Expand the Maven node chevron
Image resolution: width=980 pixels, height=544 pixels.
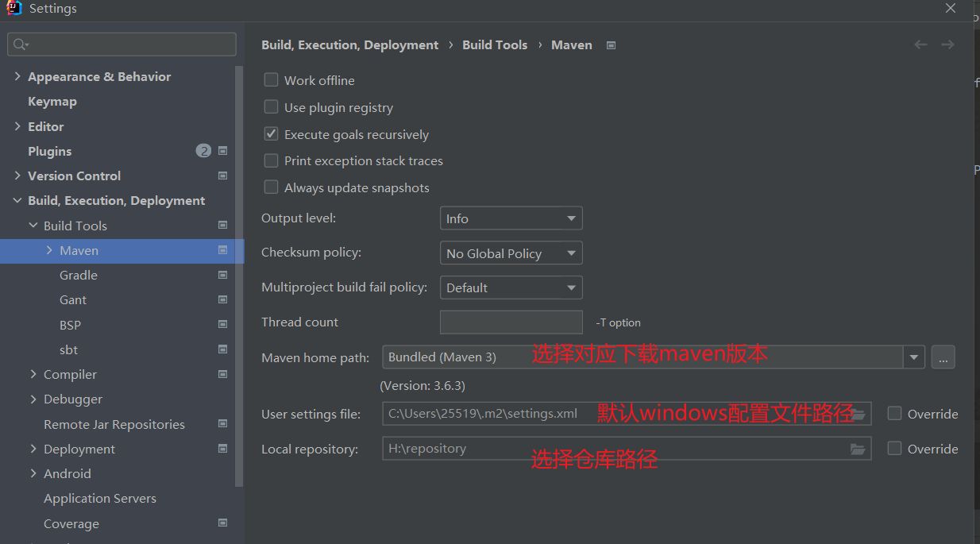coord(49,250)
